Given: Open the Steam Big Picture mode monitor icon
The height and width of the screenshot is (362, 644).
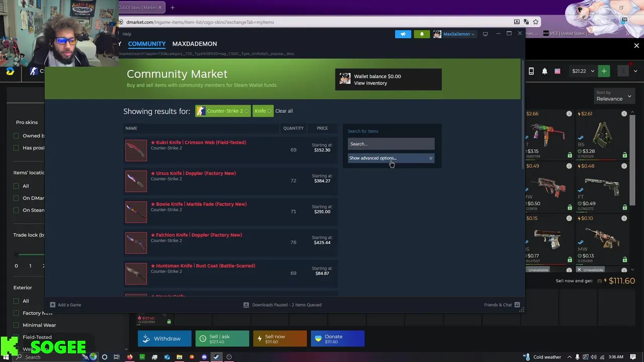Looking at the screenshot, I should [x=485, y=34].
